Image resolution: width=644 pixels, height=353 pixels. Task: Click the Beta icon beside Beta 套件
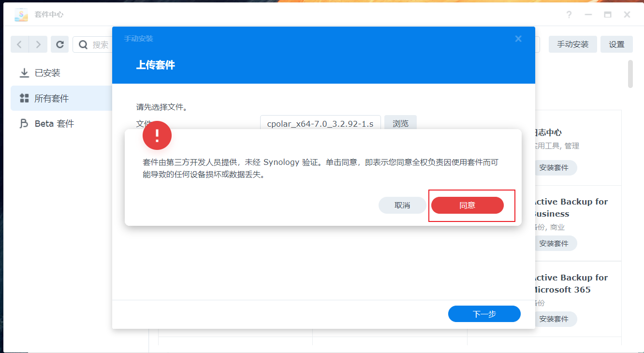pyautogui.click(x=24, y=123)
